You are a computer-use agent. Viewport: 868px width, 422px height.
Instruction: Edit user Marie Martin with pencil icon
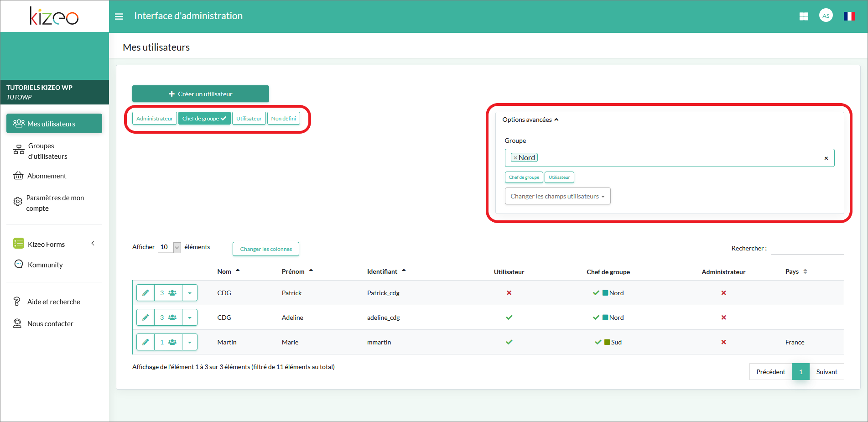click(146, 342)
